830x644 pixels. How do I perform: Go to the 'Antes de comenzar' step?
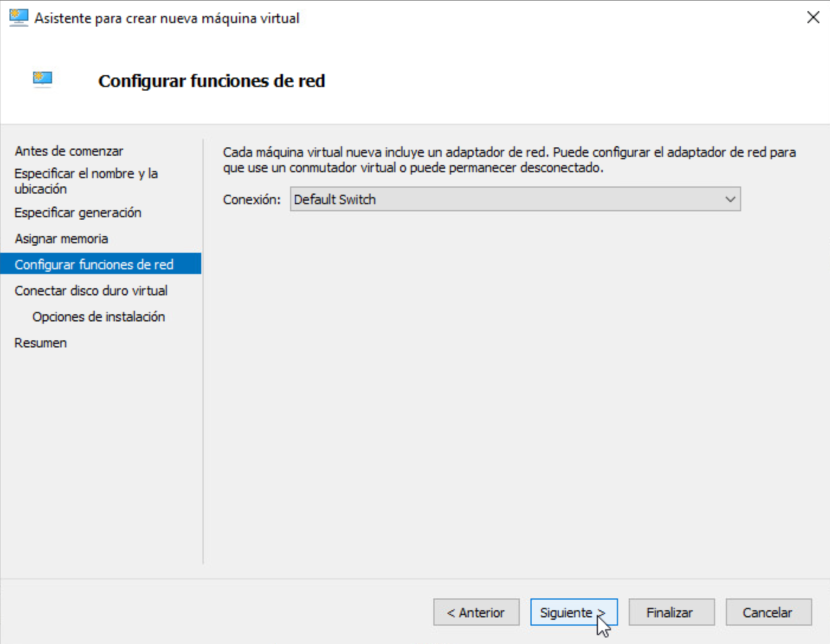pyautogui.click(x=69, y=151)
